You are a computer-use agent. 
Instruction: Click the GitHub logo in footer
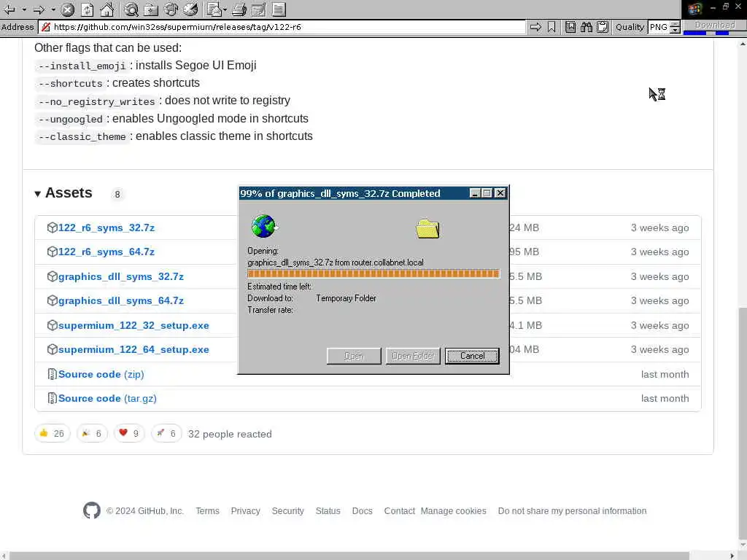pos(91,510)
